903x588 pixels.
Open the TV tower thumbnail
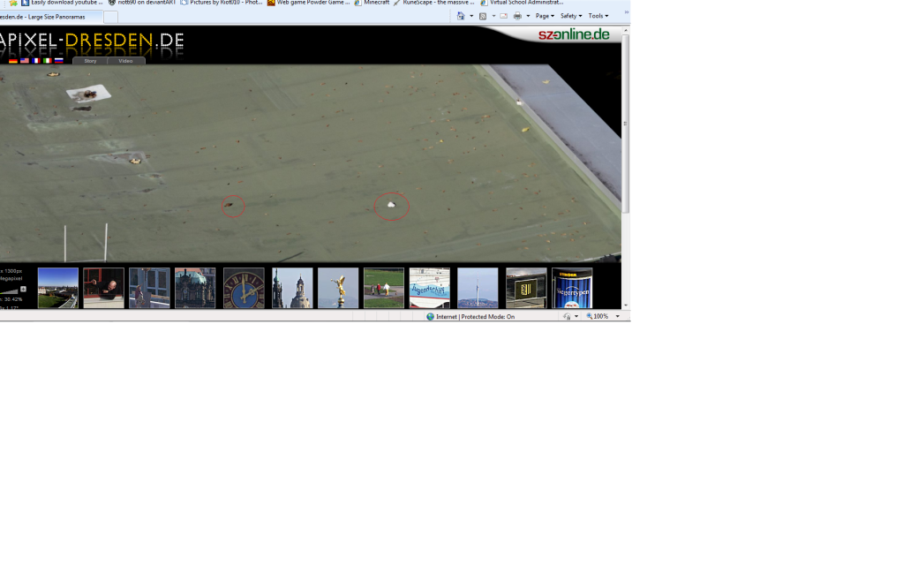[x=478, y=288]
